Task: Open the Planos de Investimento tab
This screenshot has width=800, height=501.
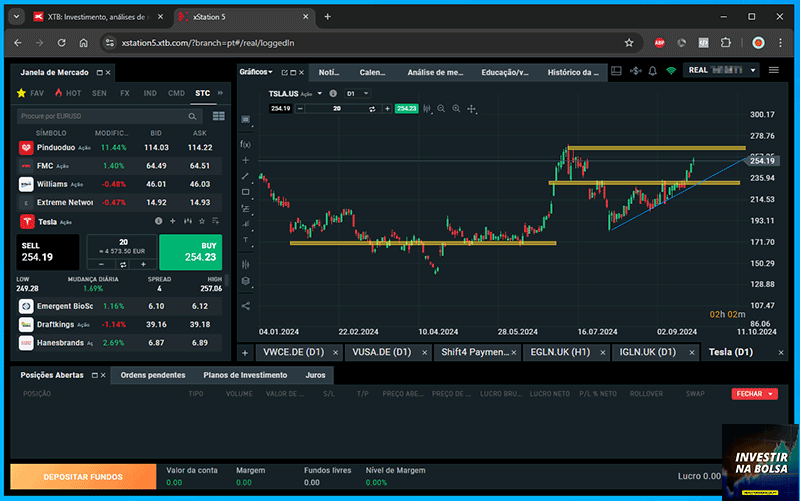Action: [245, 375]
